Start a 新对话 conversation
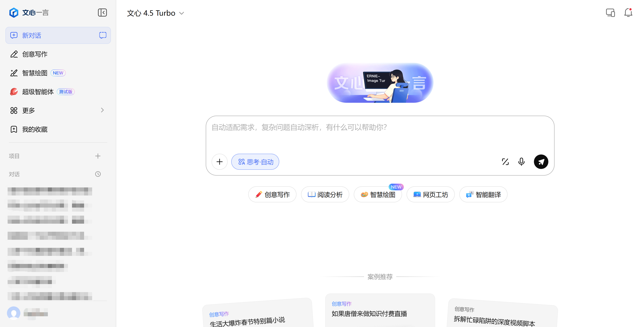644x327 pixels. click(58, 35)
